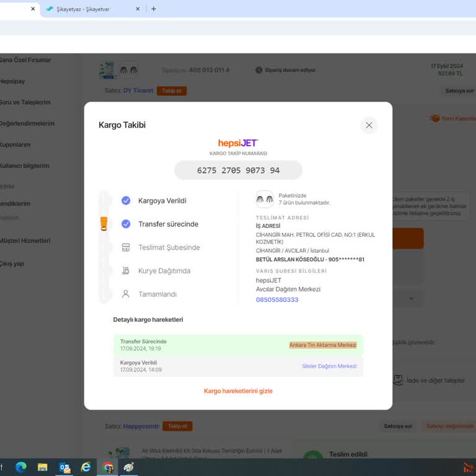Open a new browser tab
Viewport: 476px width, 476px height.
[x=154, y=9]
